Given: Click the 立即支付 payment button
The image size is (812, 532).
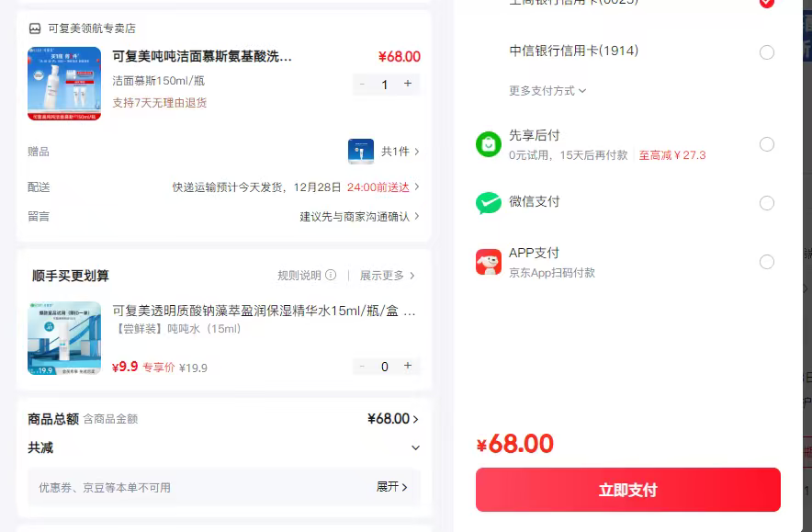Looking at the screenshot, I should click(x=627, y=490).
